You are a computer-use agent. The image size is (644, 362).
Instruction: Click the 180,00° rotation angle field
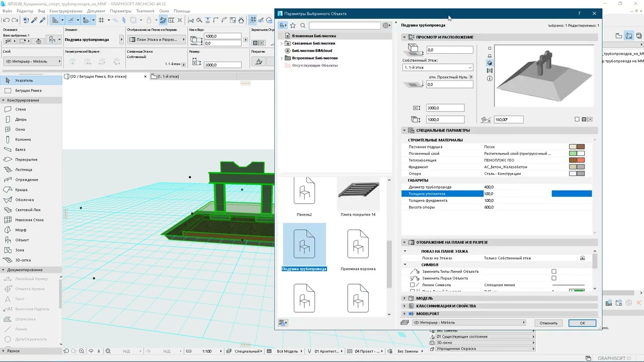click(x=509, y=120)
